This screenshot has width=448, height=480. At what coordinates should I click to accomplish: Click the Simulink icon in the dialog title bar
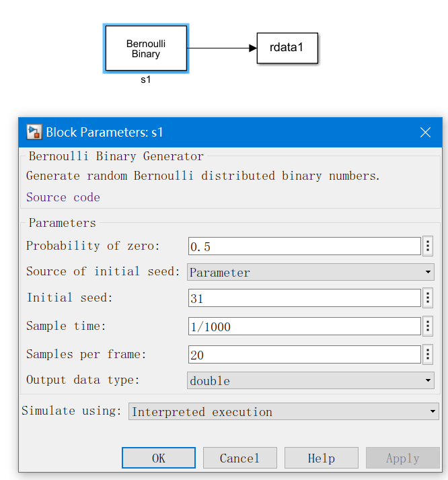pos(34,132)
